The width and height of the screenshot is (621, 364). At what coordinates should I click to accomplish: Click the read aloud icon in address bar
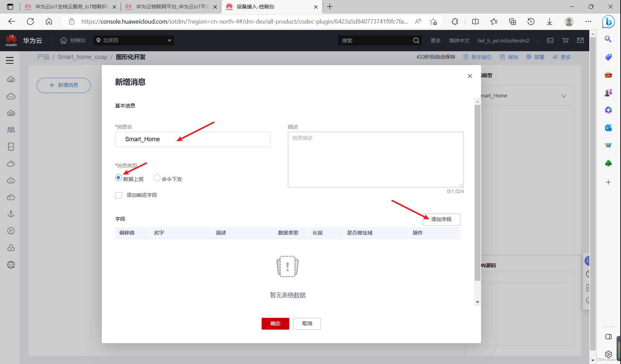(418, 22)
